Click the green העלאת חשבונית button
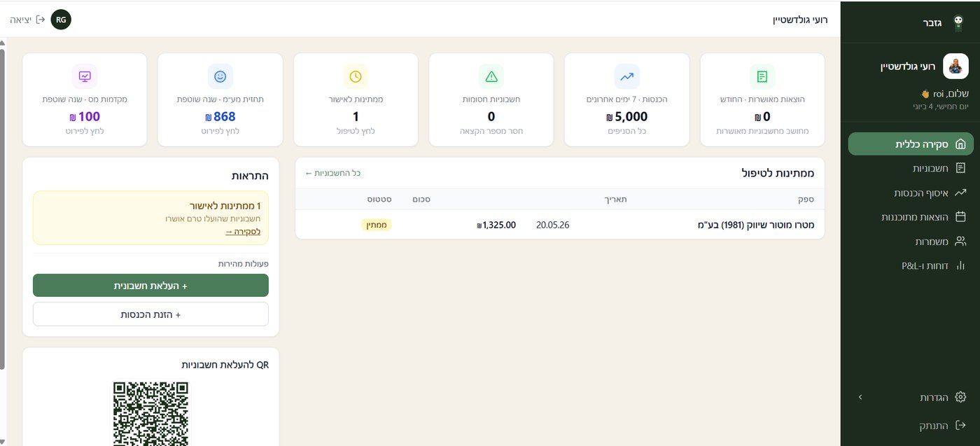The height and width of the screenshot is (446, 980). click(x=150, y=286)
